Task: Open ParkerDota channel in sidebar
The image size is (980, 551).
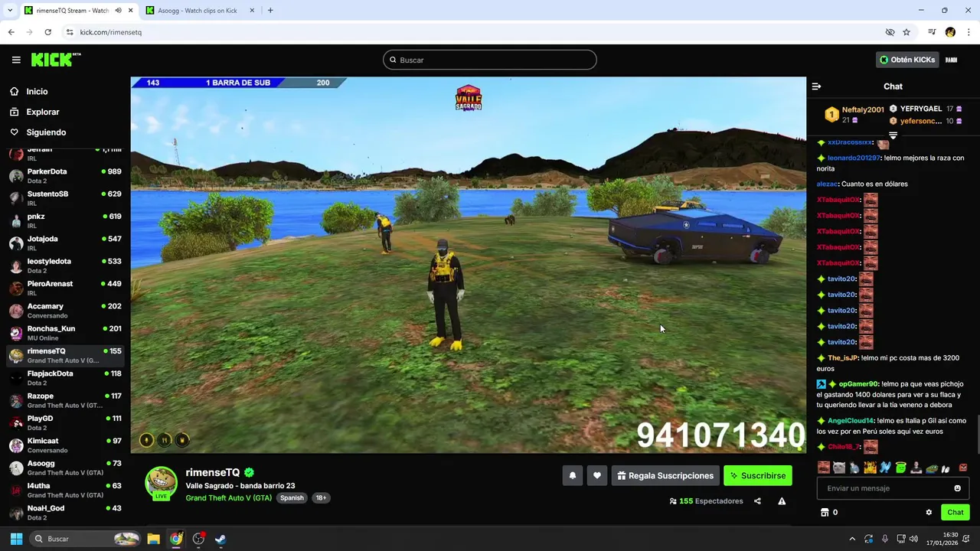Action: [65, 176]
